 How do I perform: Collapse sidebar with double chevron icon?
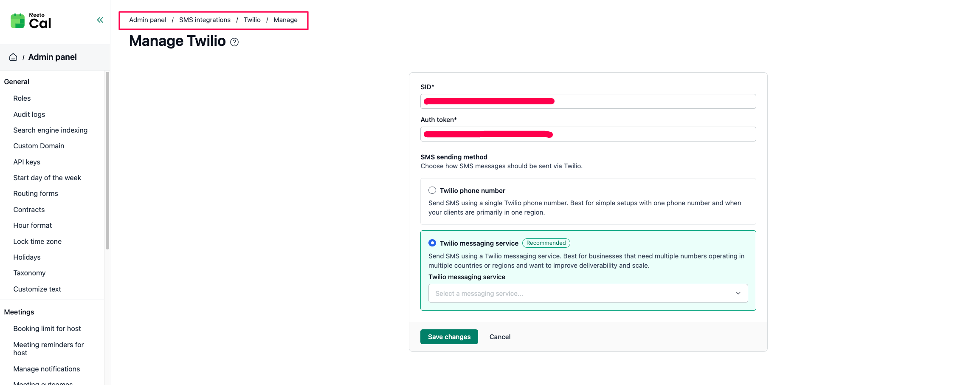(100, 20)
